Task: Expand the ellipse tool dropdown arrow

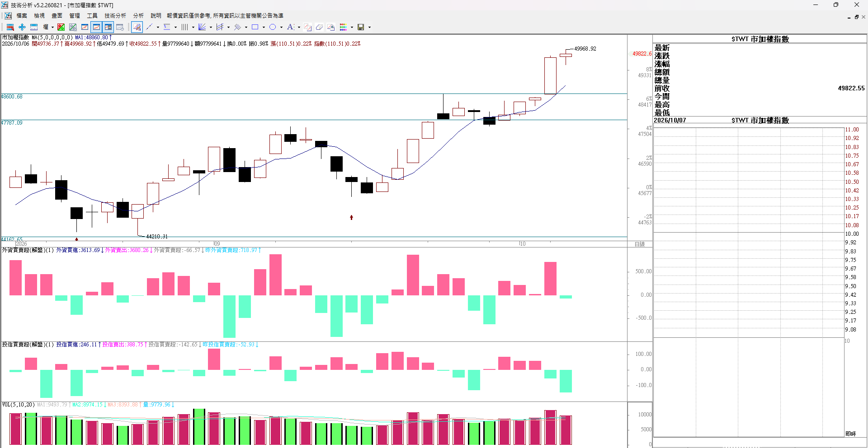Action: (x=281, y=27)
